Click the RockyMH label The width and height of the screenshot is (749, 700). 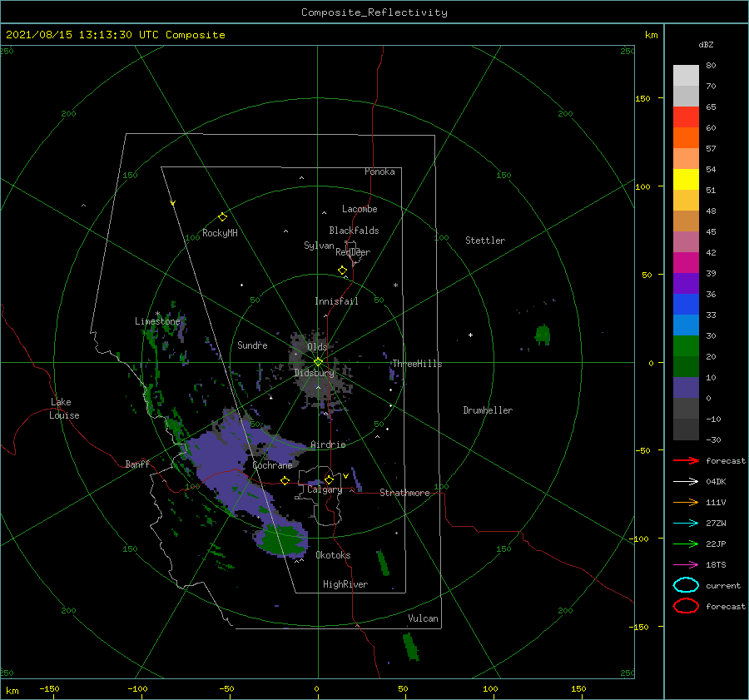coord(220,233)
